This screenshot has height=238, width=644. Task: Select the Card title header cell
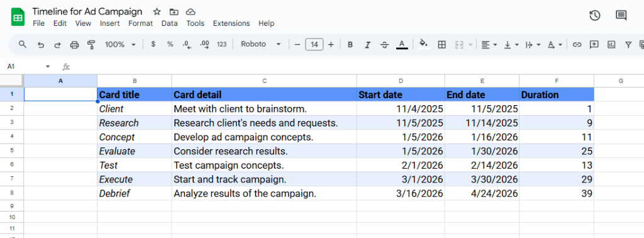(135, 94)
